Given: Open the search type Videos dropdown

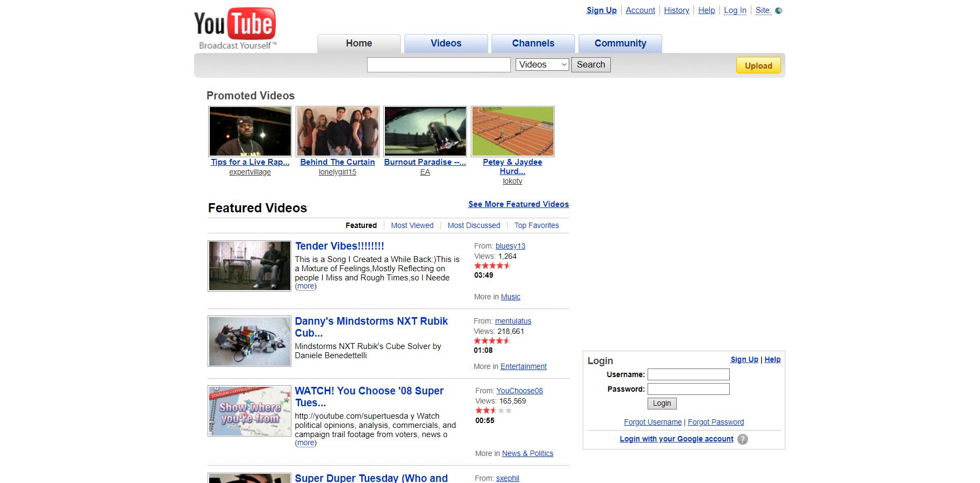Looking at the screenshot, I should pos(542,65).
